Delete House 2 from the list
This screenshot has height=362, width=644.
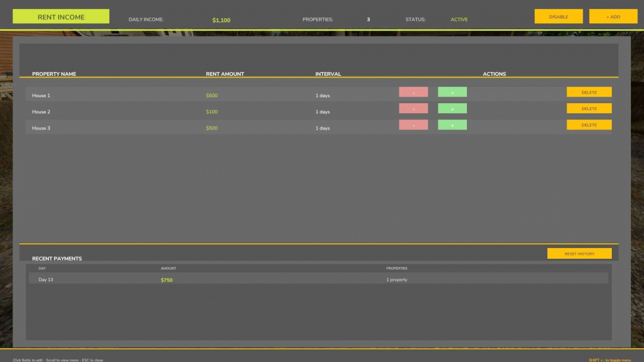(589, 108)
